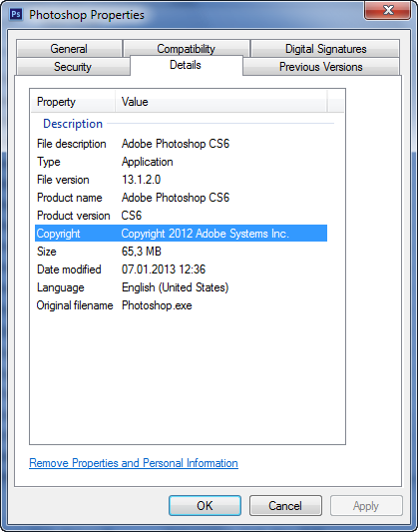Select the File description row
The height and width of the screenshot is (532, 418).
point(181,144)
